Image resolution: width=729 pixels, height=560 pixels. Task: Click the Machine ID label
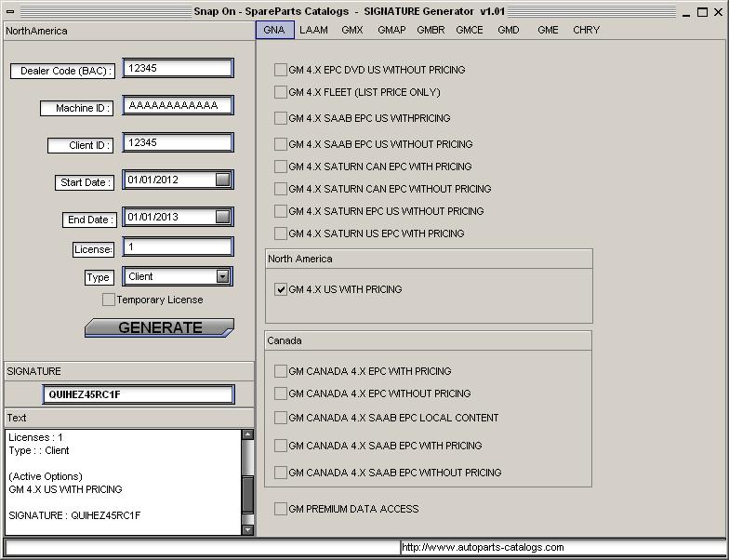(x=76, y=108)
